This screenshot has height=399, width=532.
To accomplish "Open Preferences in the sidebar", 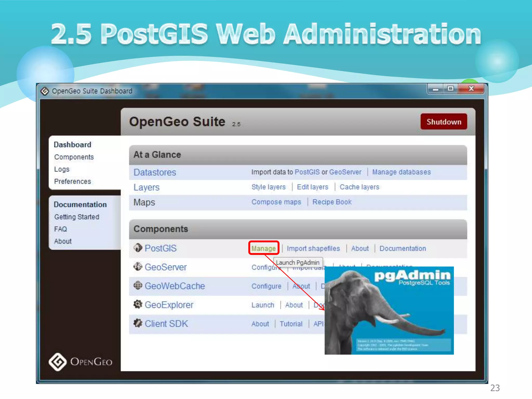I will 73,181.
